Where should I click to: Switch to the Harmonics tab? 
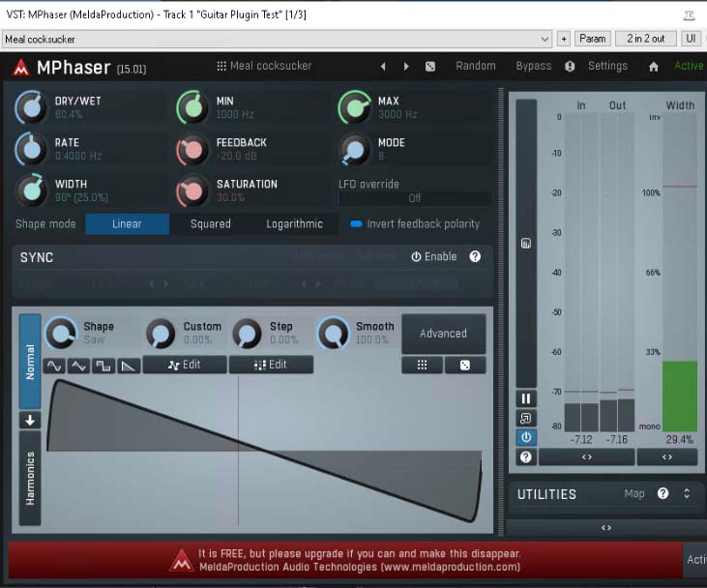coord(30,478)
